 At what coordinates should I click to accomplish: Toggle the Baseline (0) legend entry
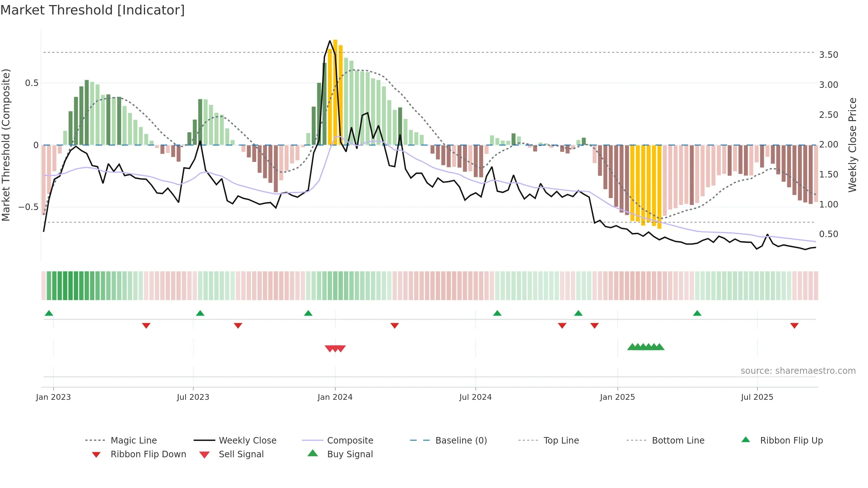click(448, 440)
